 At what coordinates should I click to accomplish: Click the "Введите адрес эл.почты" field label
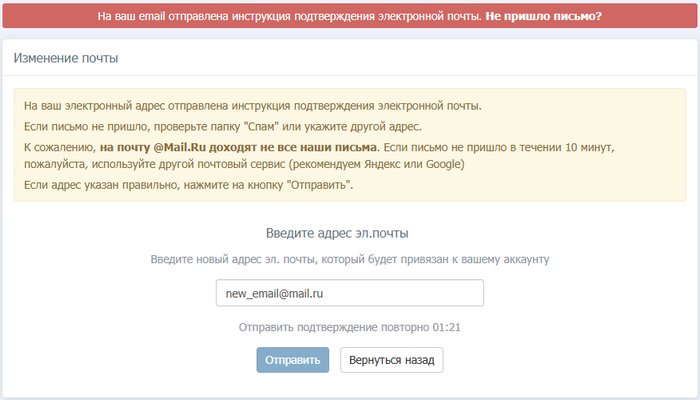click(337, 233)
